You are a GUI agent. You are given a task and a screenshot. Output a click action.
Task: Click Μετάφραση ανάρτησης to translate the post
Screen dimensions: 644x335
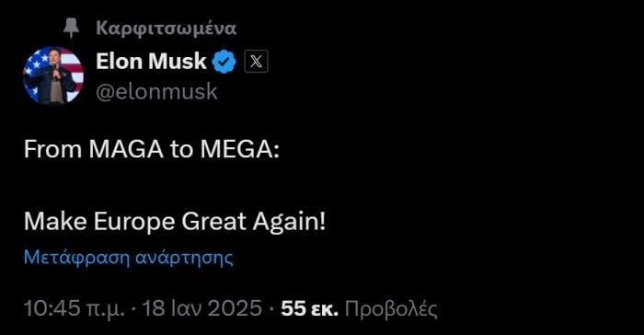pyautogui.click(x=129, y=258)
